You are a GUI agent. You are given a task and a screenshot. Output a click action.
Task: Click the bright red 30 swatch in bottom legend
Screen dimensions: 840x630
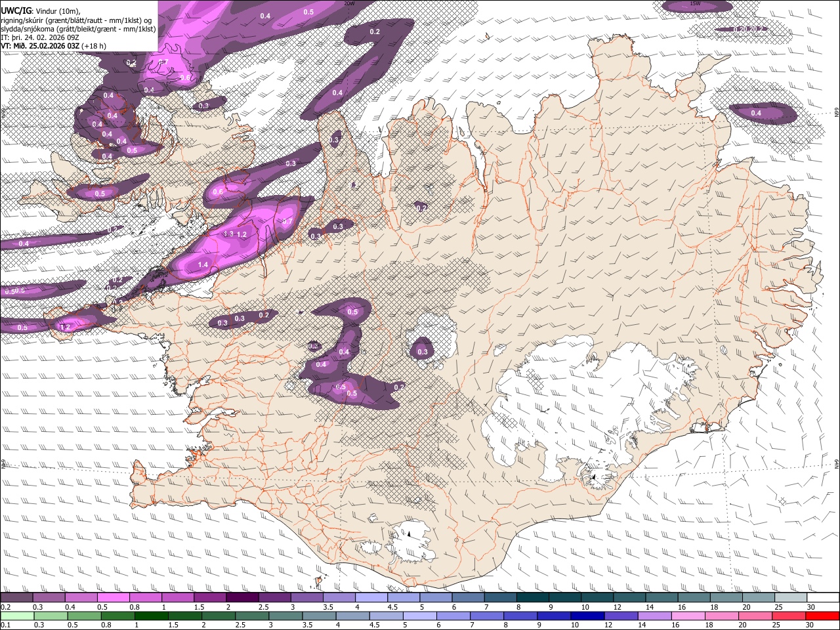point(822,616)
